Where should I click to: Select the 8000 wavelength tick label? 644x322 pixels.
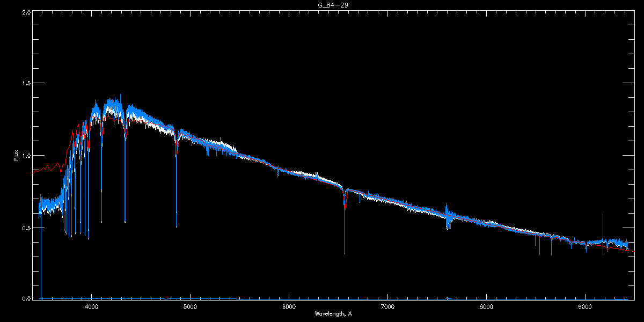(x=486, y=306)
